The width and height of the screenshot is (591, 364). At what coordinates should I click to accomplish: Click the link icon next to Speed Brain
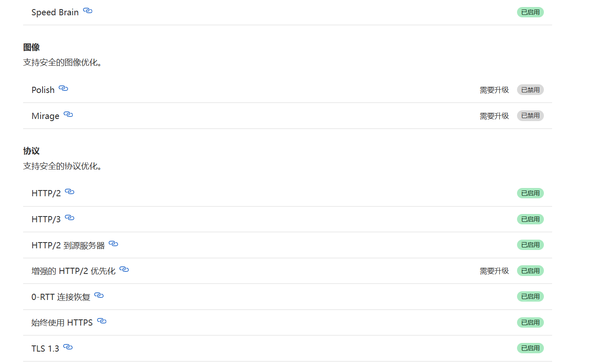coord(87,11)
